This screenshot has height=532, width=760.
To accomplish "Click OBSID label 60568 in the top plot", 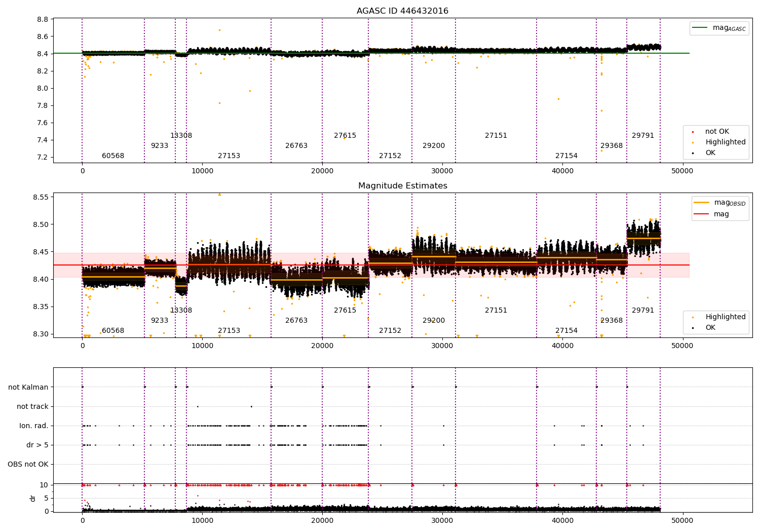I will click(x=113, y=156).
